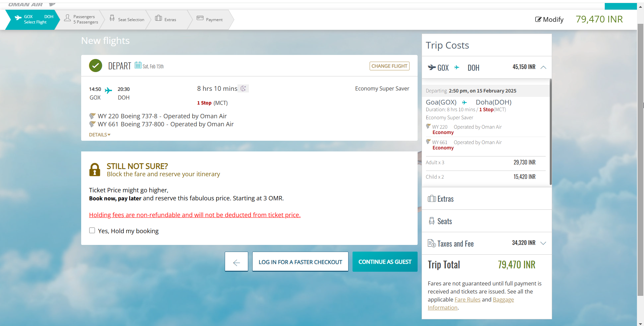Click the Oman Air logo

click(32, 4)
